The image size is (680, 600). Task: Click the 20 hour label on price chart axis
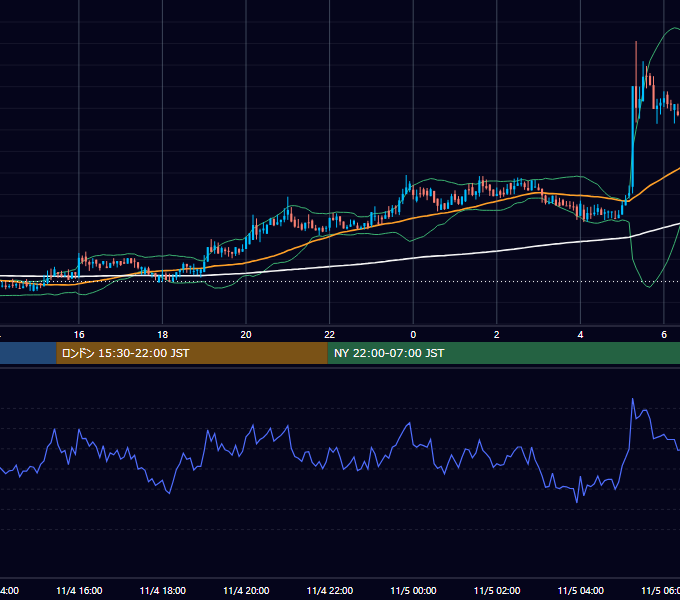[x=246, y=335]
